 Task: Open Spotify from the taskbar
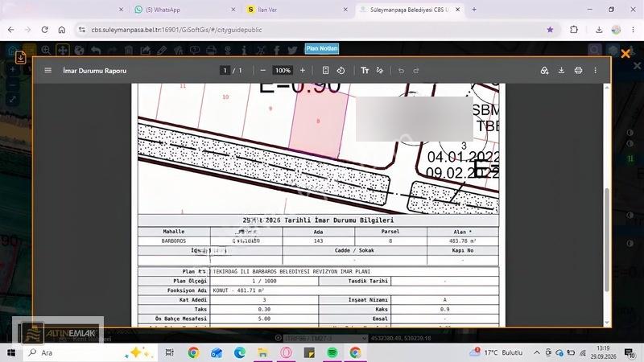click(x=332, y=352)
